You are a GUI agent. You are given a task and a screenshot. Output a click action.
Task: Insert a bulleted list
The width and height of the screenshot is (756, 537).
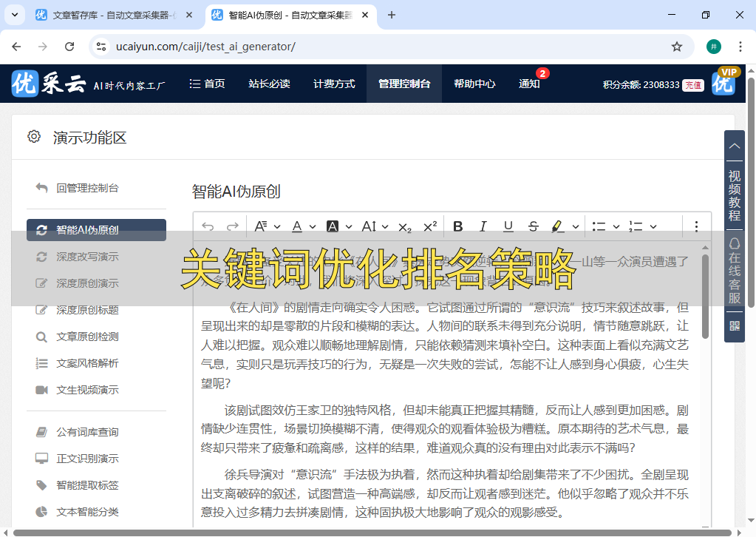599,226
